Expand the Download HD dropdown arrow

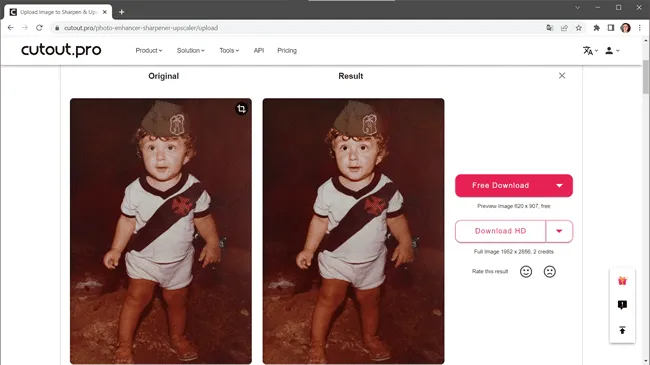point(559,231)
